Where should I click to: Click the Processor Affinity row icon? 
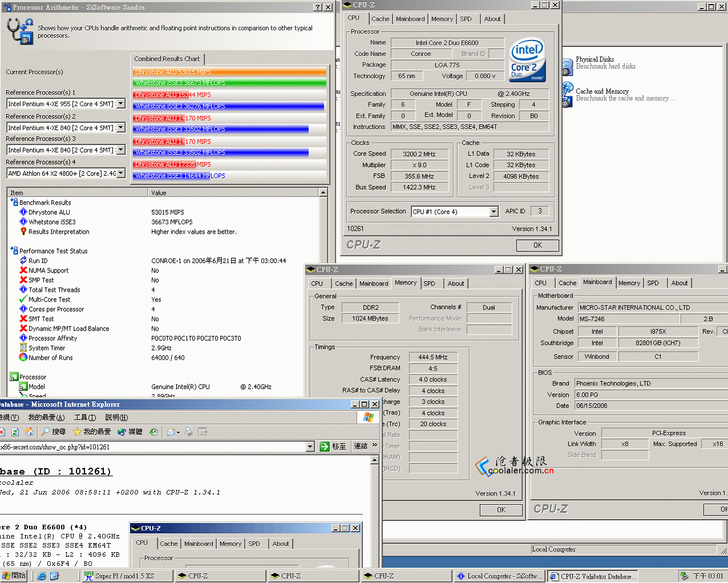(23, 338)
